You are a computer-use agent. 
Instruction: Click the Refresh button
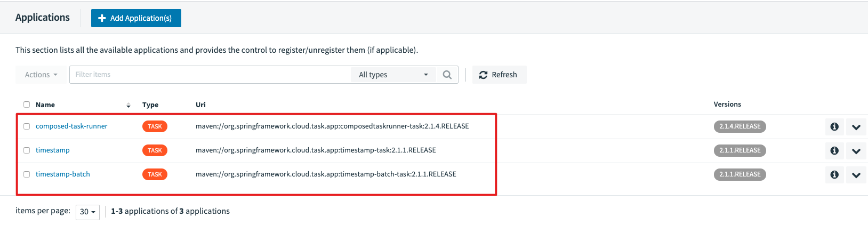pos(499,75)
